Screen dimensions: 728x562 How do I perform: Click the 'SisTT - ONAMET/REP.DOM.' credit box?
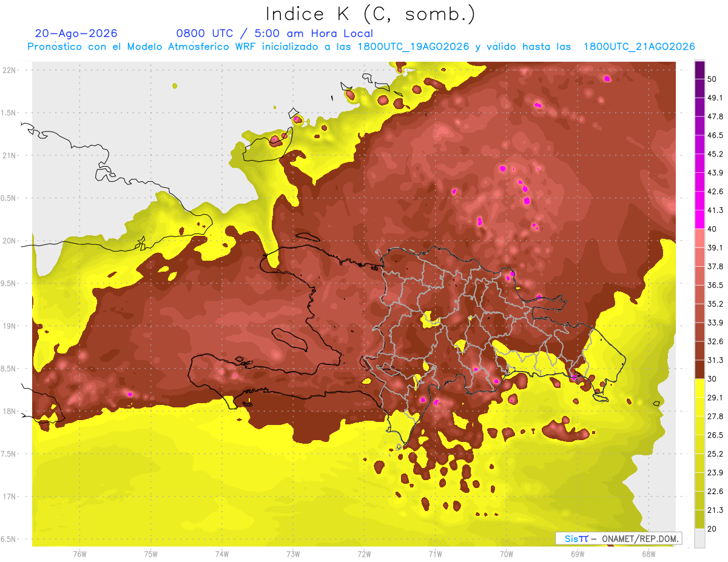(618, 538)
